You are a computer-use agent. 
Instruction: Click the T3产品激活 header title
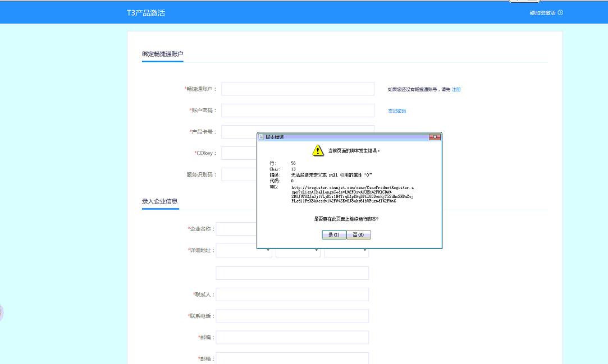pos(146,13)
